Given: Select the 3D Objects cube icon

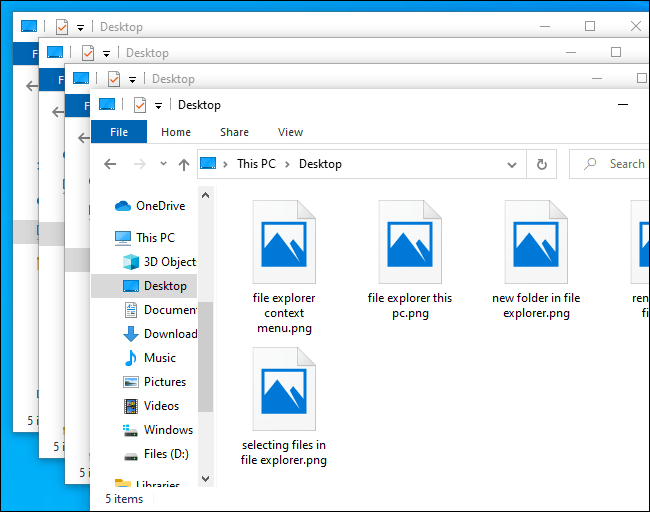Looking at the screenshot, I should [x=130, y=262].
